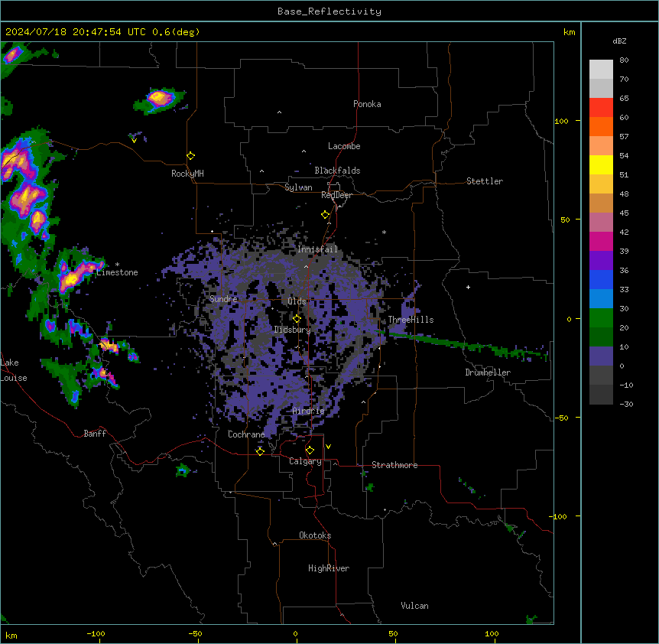Image resolution: width=659 pixels, height=644 pixels.
Task: Select the violet 36-39 dBZ legend swatch
Action: pos(601,261)
